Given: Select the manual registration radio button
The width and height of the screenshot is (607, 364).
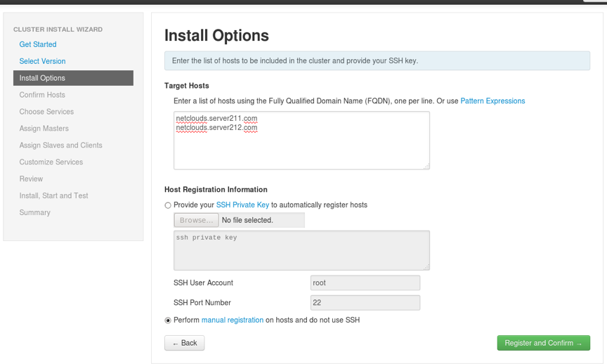Looking at the screenshot, I should [x=168, y=320].
